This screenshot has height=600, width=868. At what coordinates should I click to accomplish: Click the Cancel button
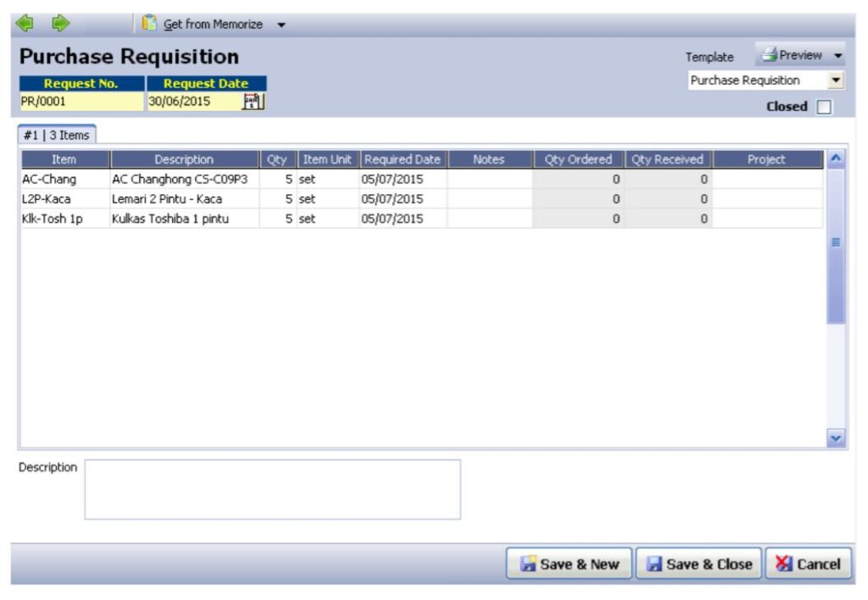click(x=809, y=564)
